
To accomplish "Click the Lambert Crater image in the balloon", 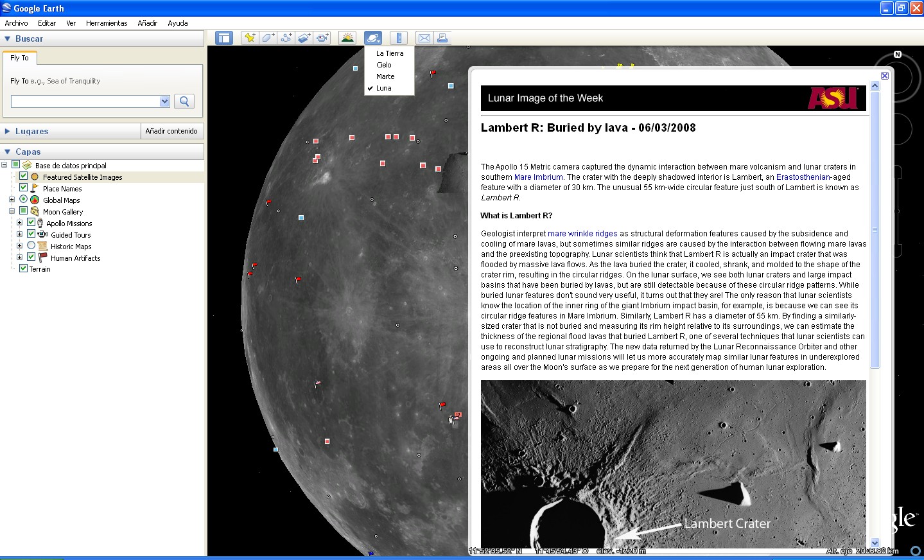I will tap(674, 464).
